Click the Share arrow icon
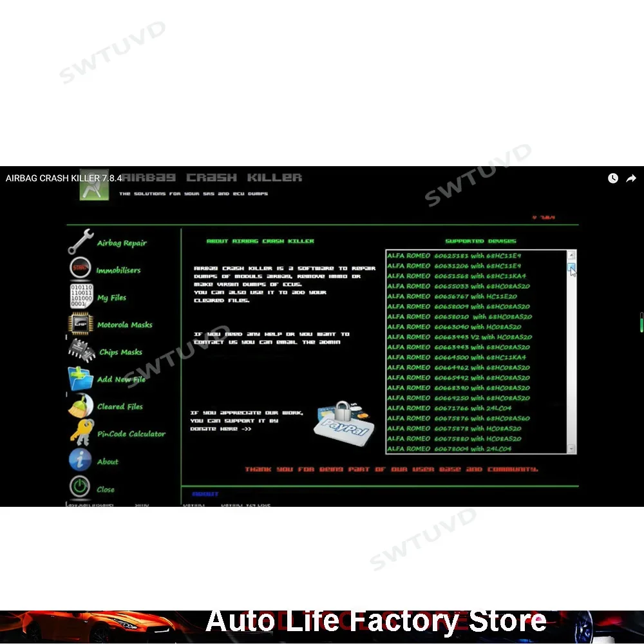Image resolution: width=644 pixels, height=644 pixels. click(631, 178)
